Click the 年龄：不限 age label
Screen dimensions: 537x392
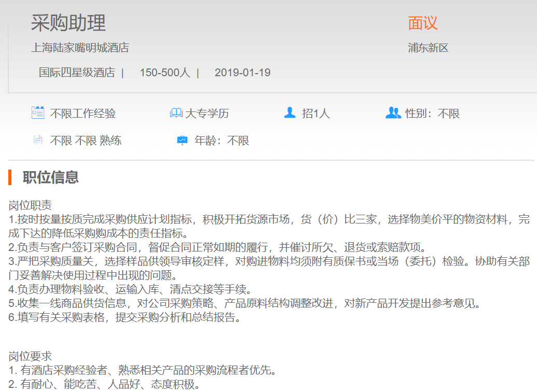point(222,141)
